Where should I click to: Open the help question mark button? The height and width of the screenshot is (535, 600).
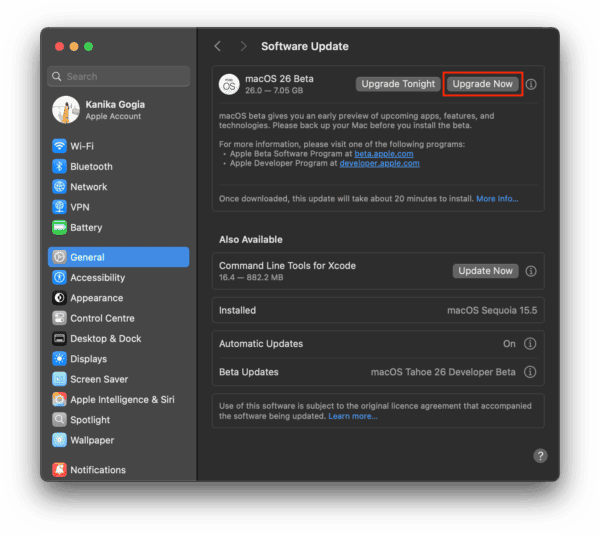click(540, 456)
